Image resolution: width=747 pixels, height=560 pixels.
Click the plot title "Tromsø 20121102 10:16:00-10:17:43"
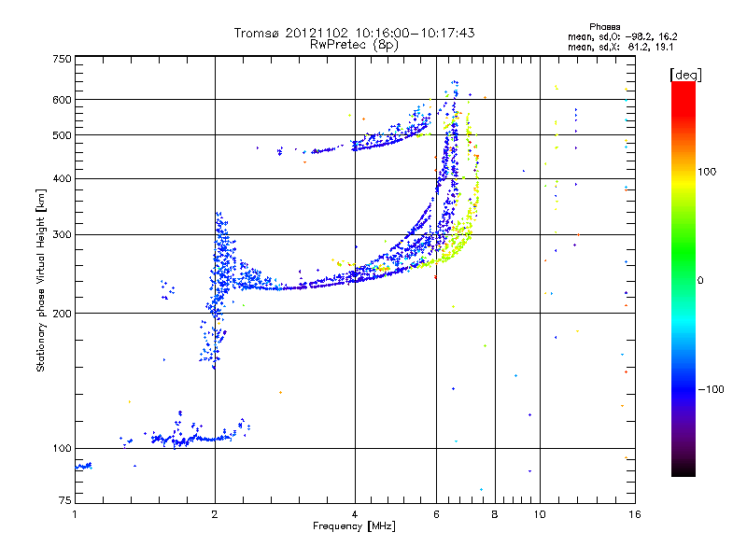coord(354,33)
